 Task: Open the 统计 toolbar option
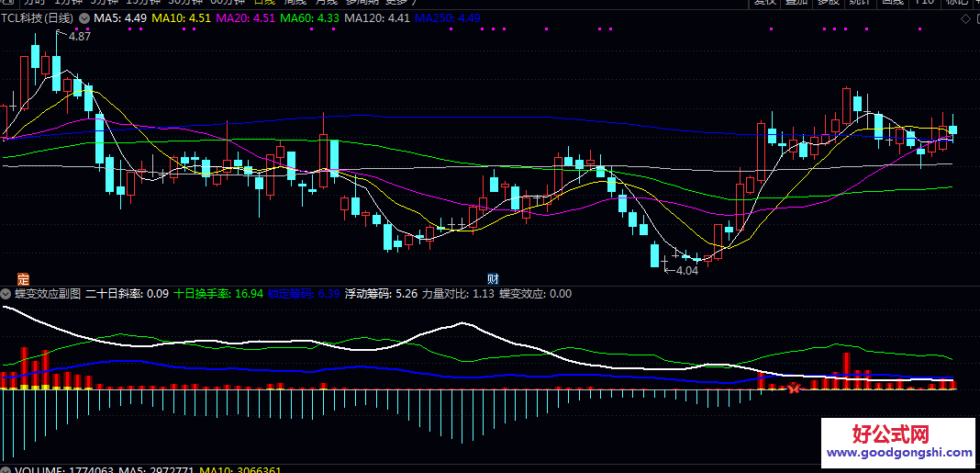(x=859, y=2)
